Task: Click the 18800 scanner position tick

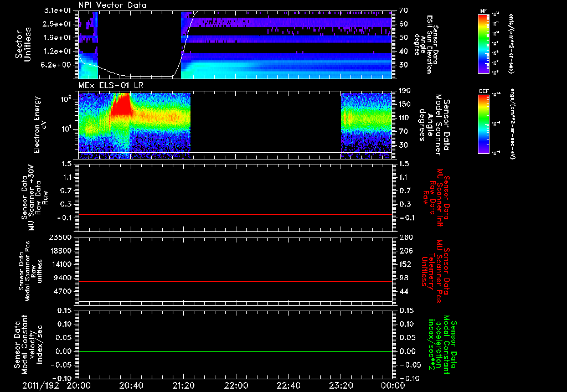Action: (61, 251)
